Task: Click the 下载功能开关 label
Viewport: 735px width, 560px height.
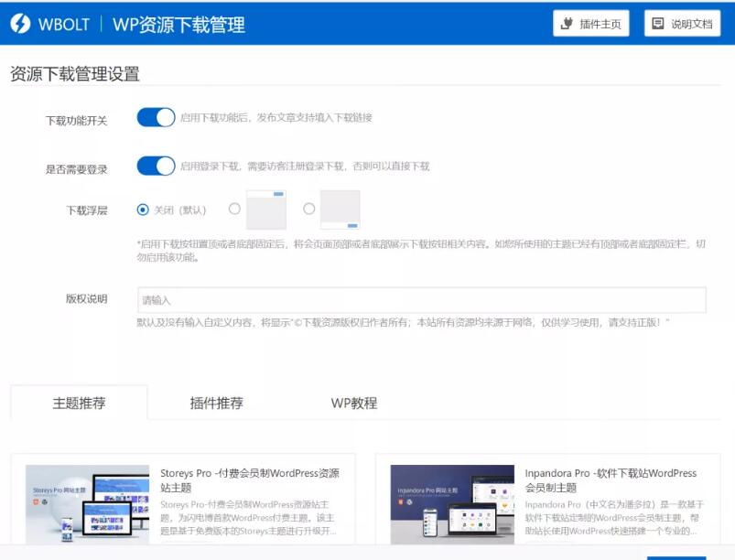Action: pos(76,121)
